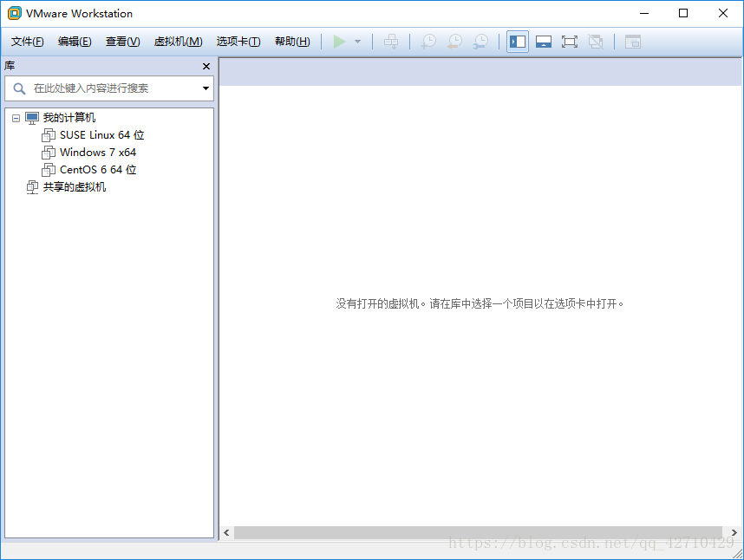This screenshot has width=744, height=560.
Task: Toggle the thumbnail bar view button
Action: click(544, 42)
